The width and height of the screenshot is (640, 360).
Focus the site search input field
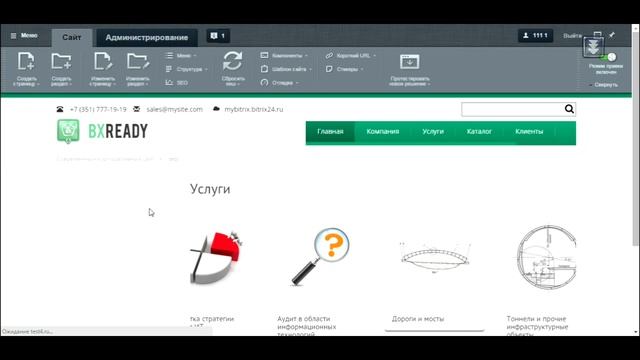pos(512,109)
